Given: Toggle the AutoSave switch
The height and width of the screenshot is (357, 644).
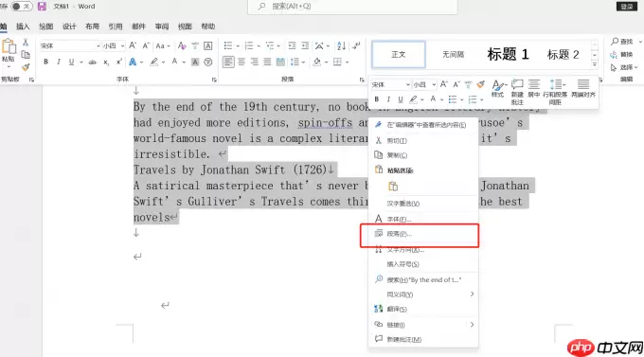Looking at the screenshot, I should pyautogui.click(x=22, y=7).
